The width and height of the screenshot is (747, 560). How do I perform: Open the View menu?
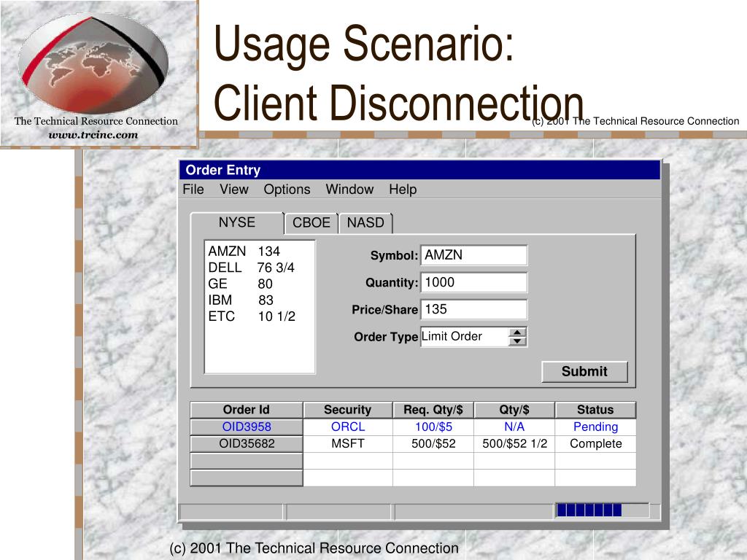coord(234,190)
